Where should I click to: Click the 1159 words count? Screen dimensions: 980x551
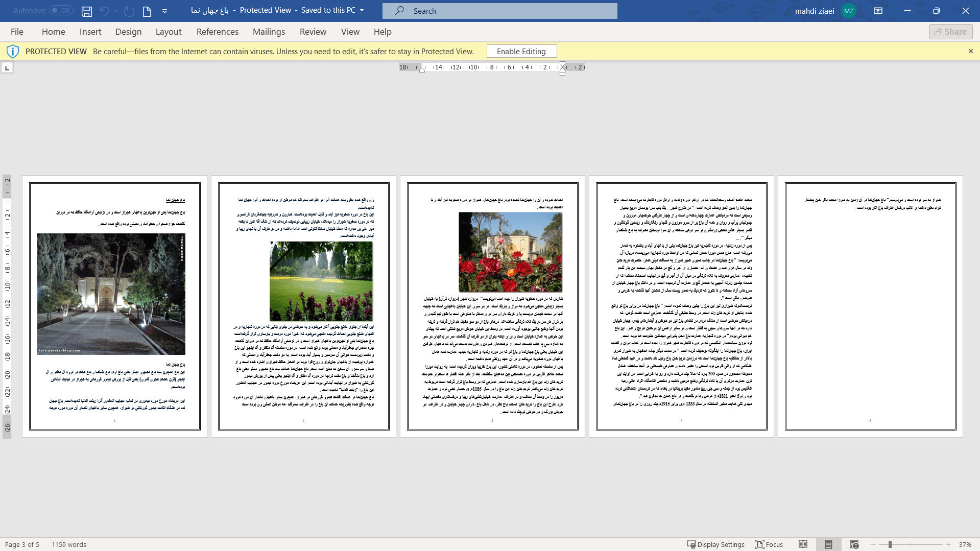69,544
